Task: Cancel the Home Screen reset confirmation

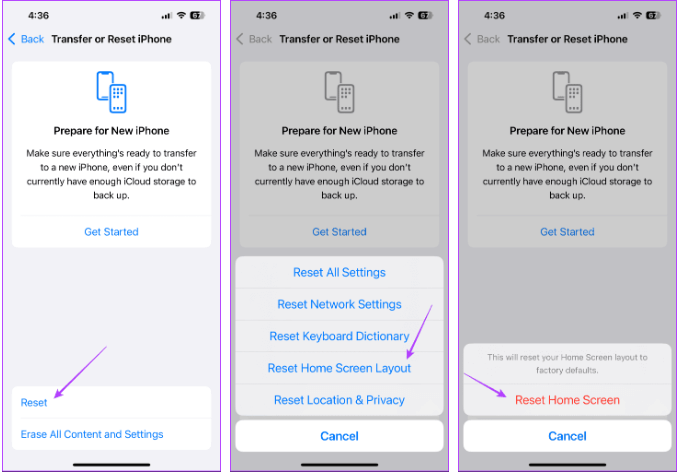Action: [567, 436]
